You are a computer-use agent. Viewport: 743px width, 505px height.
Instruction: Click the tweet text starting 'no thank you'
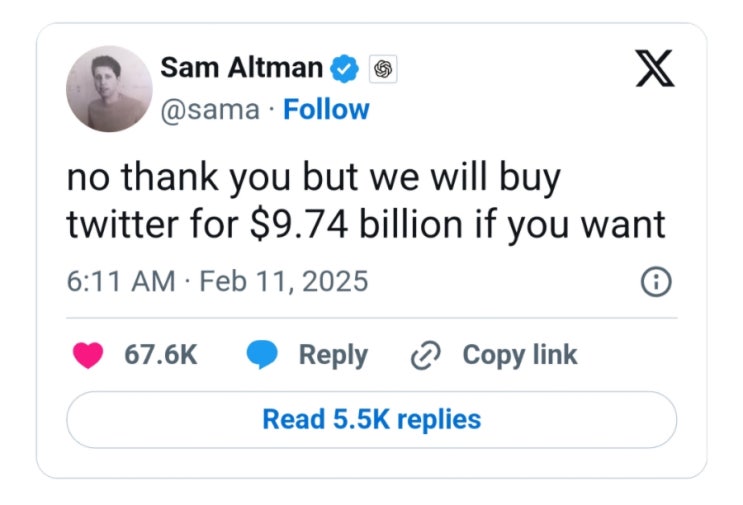tap(366, 201)
